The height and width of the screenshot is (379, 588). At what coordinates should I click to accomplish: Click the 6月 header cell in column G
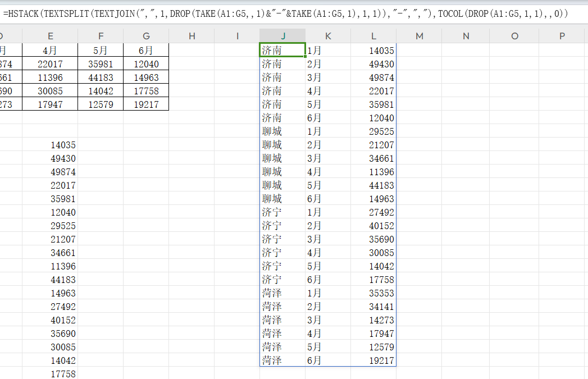(146, 50)
